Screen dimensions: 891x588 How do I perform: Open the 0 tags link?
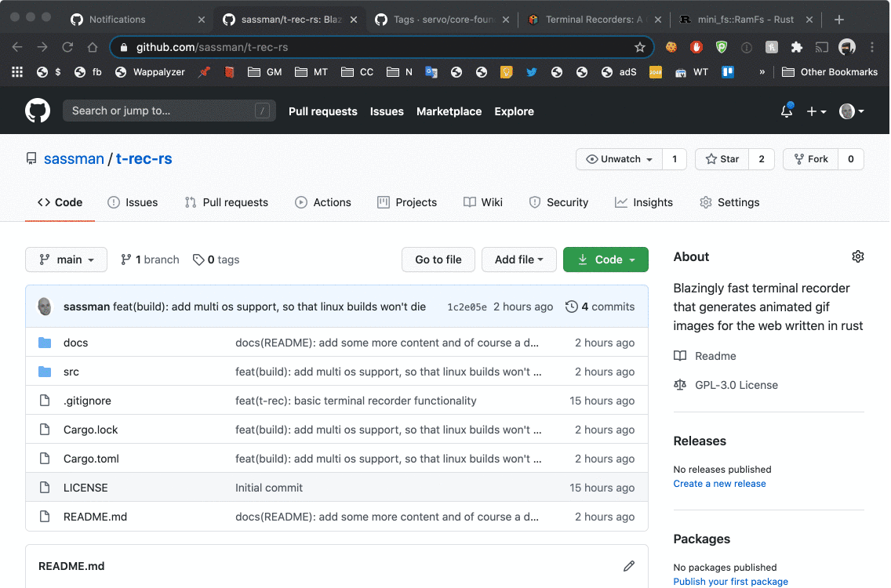[x=216, y=260]
